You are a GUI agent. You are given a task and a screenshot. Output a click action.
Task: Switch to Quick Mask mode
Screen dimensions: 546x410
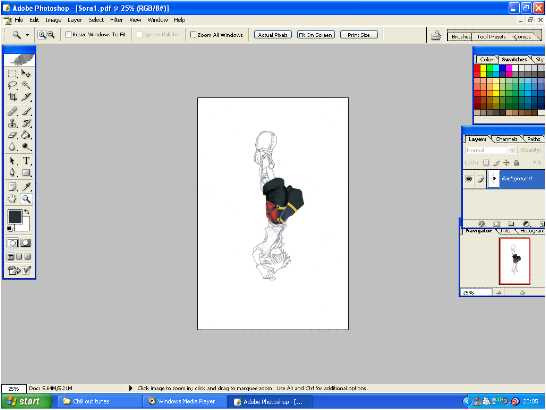pos(25,243)
